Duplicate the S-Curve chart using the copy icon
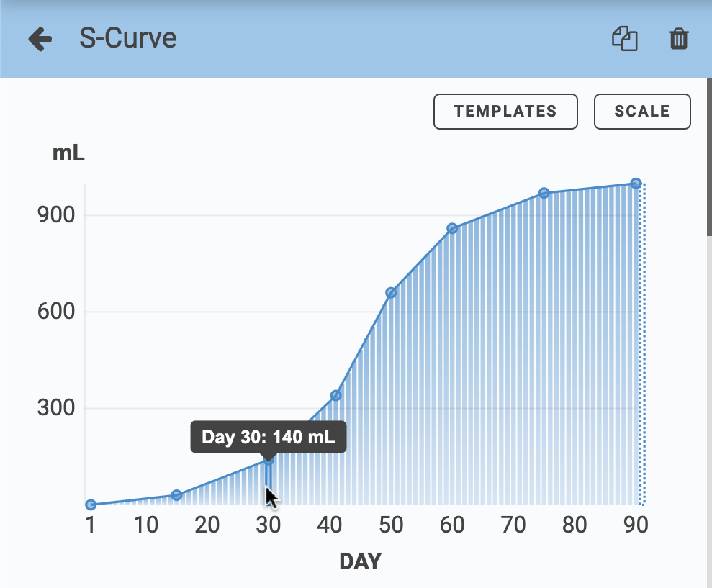 point(623,40)
